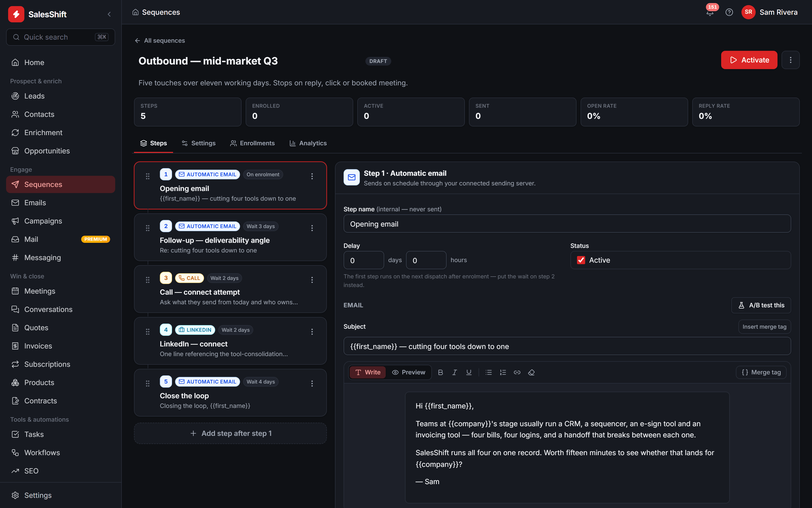Focus the Quick search box
Screen dimensions: 812x508
pyautogui.click(x=60, y=37)
